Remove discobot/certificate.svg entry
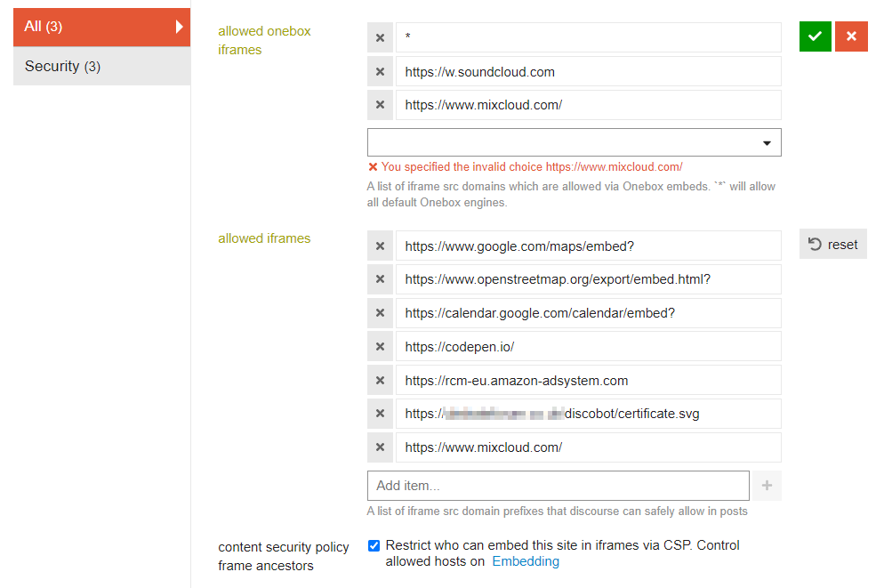 [x=380, y=414]
